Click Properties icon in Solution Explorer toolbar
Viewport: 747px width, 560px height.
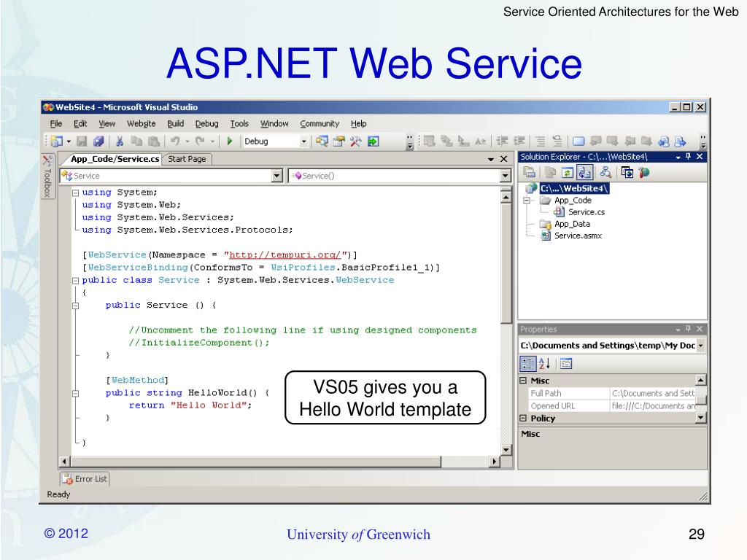click(529, 172)
